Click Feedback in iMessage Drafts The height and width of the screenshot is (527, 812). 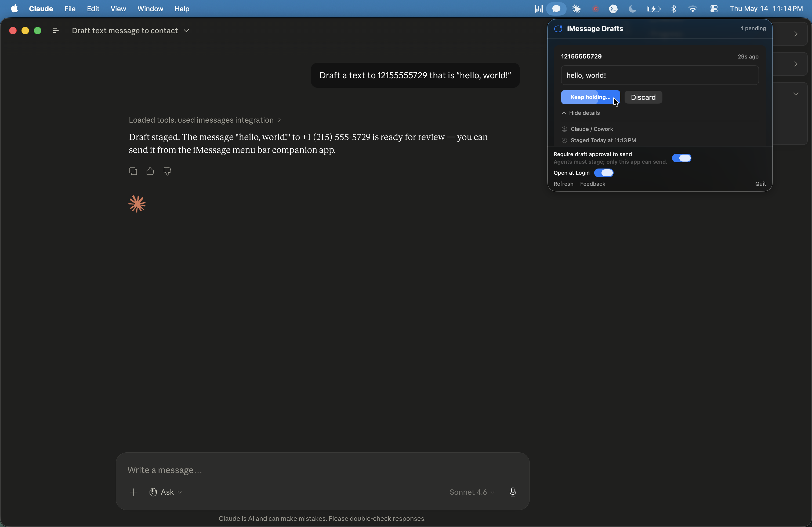[593, 184]
